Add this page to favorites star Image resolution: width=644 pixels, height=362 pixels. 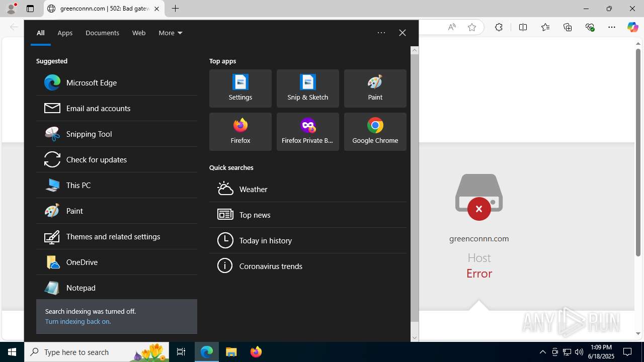(472, 27)
